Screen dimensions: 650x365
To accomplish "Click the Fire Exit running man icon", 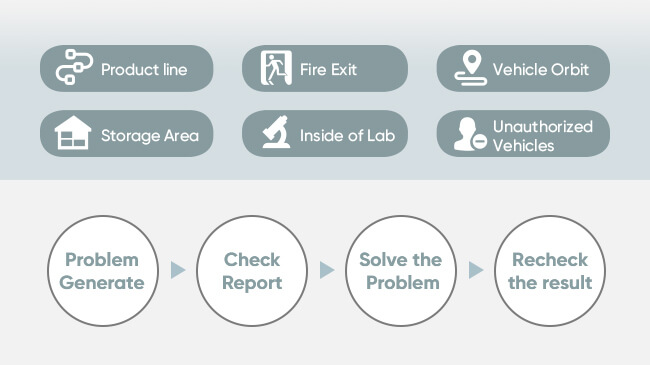I will tap(276, 68).
